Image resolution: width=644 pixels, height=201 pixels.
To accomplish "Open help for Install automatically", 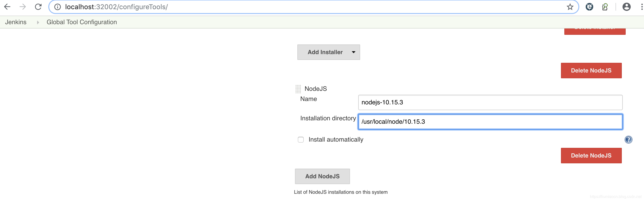I will pos(628,140).
